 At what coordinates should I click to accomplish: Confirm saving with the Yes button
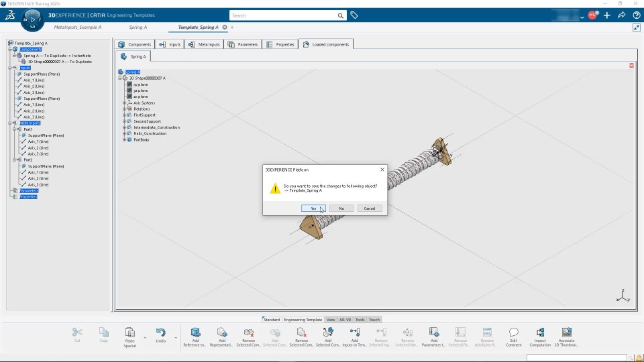tap(313, 208)
